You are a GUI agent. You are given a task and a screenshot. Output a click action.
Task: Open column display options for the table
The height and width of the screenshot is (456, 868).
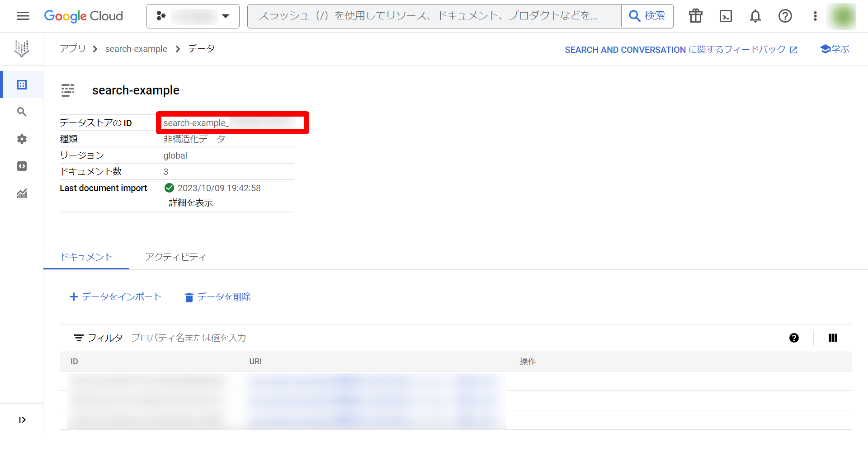833,338
